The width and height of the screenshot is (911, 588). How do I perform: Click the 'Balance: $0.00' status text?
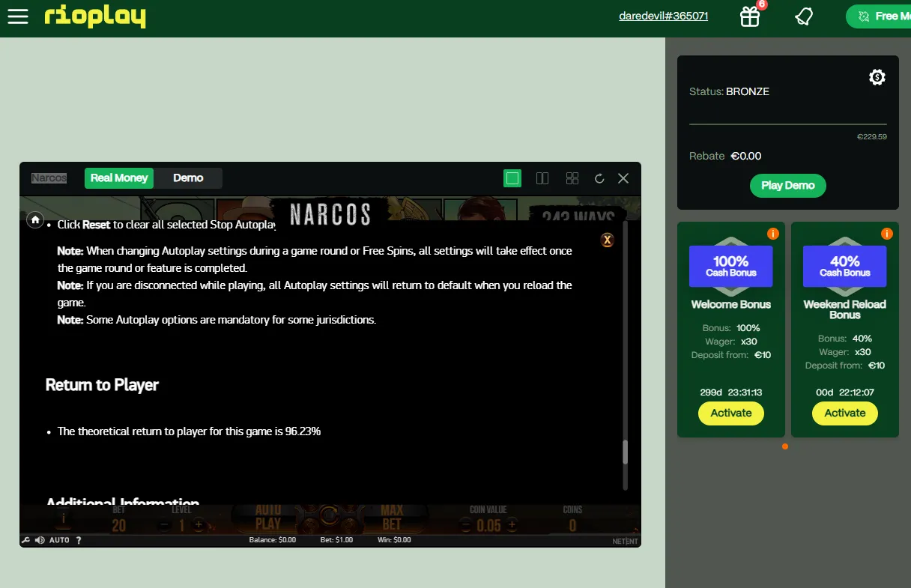273,540
